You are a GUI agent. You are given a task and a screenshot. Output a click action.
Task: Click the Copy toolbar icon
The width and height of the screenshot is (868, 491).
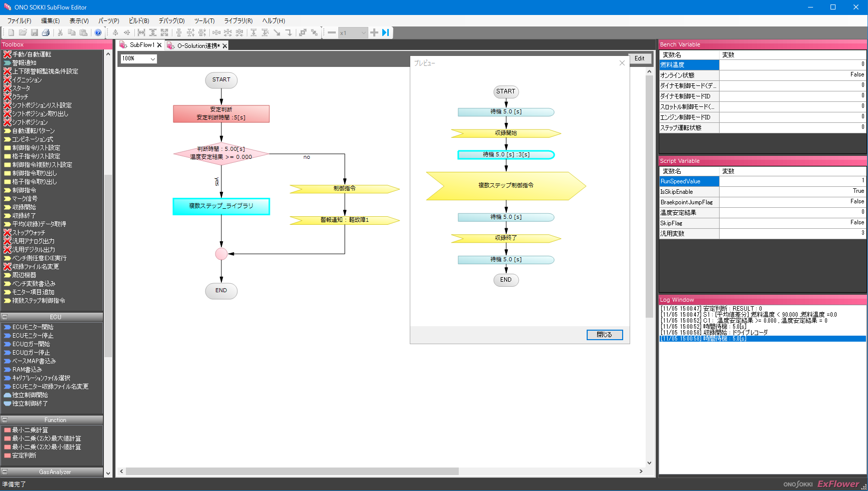pos(71,32)
